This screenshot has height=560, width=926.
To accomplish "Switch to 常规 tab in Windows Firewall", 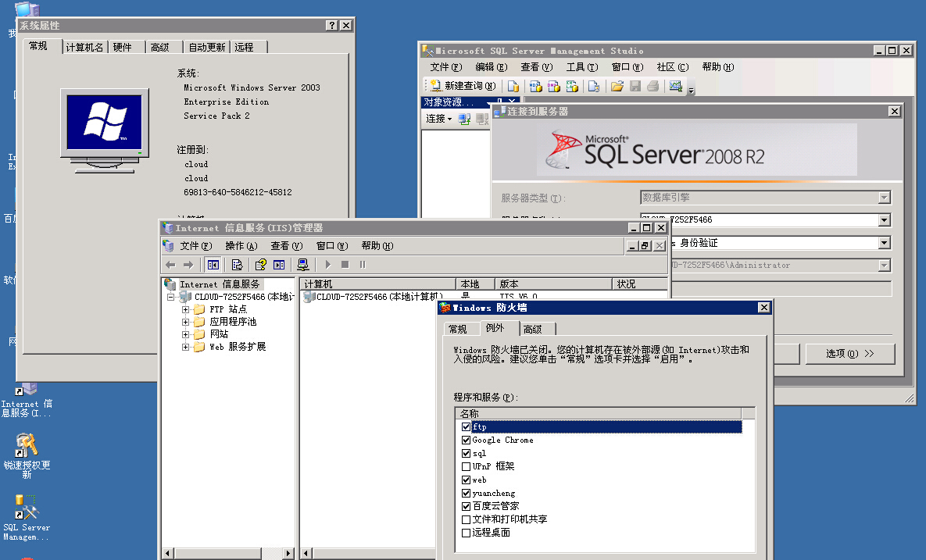I will click(458, 330).
